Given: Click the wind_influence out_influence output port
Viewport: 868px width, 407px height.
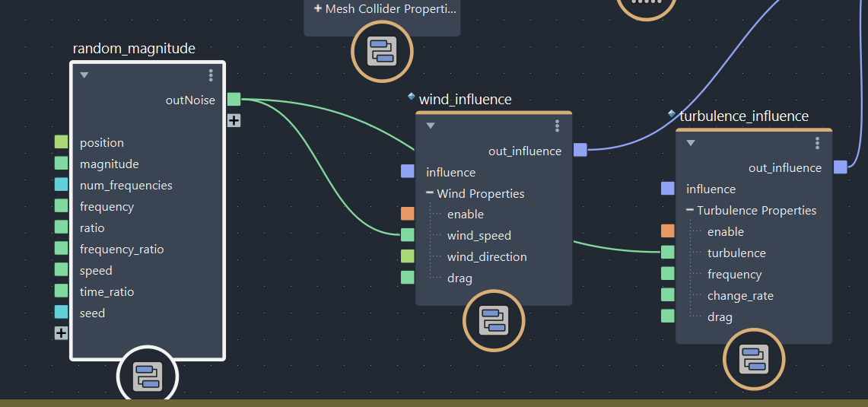Looking at the screenshot, I should tap(580, 150).
